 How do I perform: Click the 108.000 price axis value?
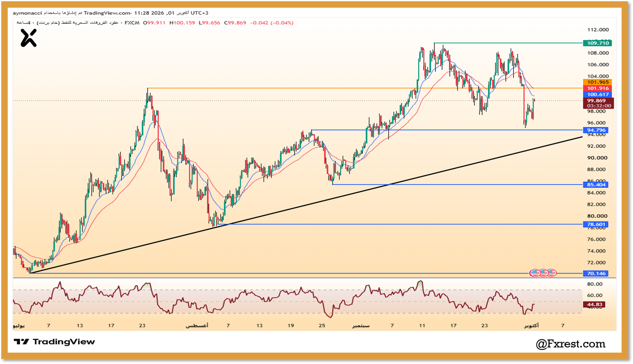(598, 53)
